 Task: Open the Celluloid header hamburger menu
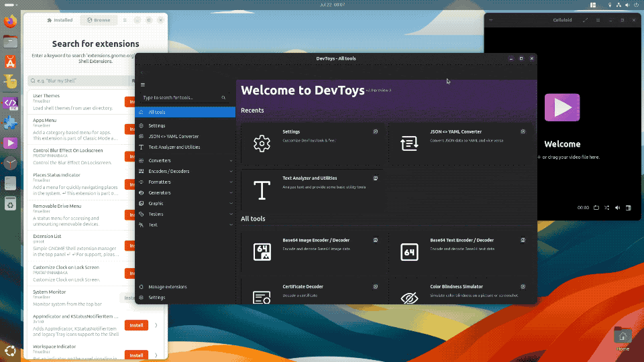coord(598,20)
